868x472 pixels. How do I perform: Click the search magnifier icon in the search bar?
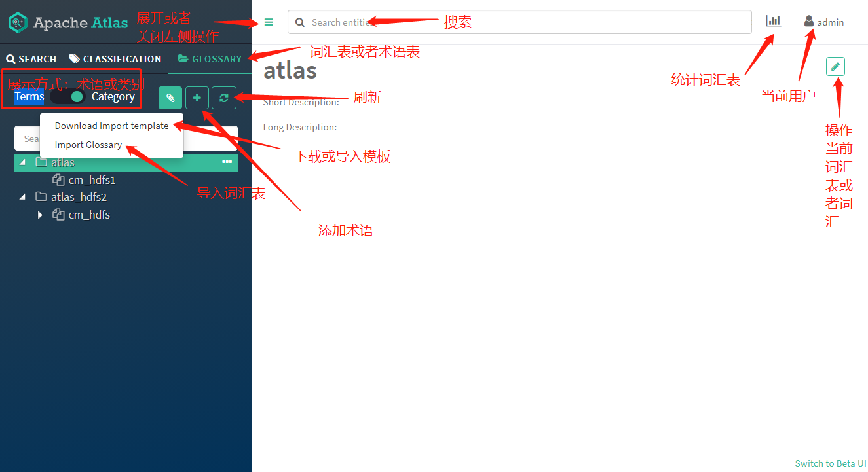pyautogui.click(x=300, y=22)
